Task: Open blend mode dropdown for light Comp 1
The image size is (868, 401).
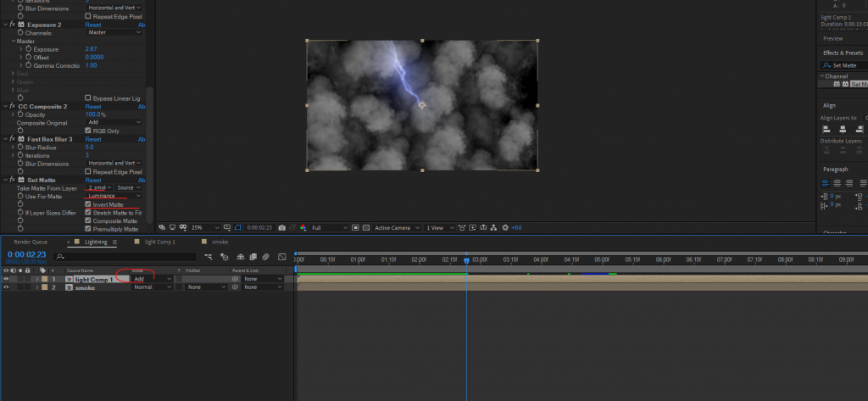Action: pos(152,279)
